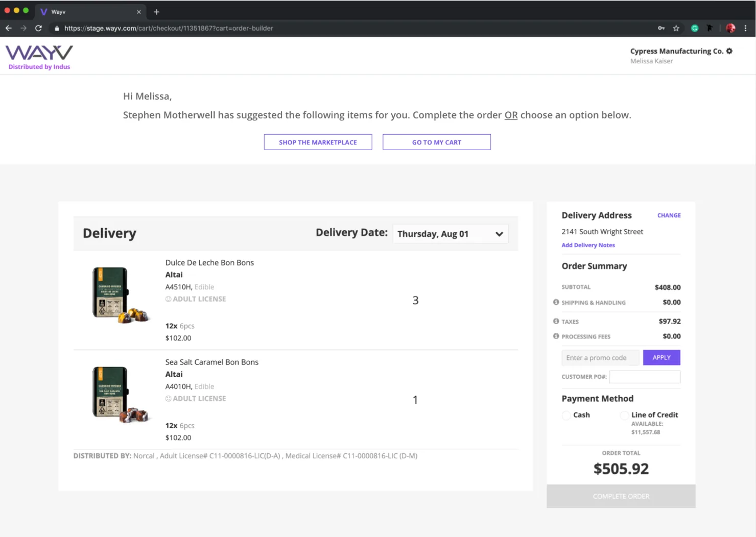
Task: Click the Shipping & Handling info icon
Action: pyautogui.click(x=556, y=302)
